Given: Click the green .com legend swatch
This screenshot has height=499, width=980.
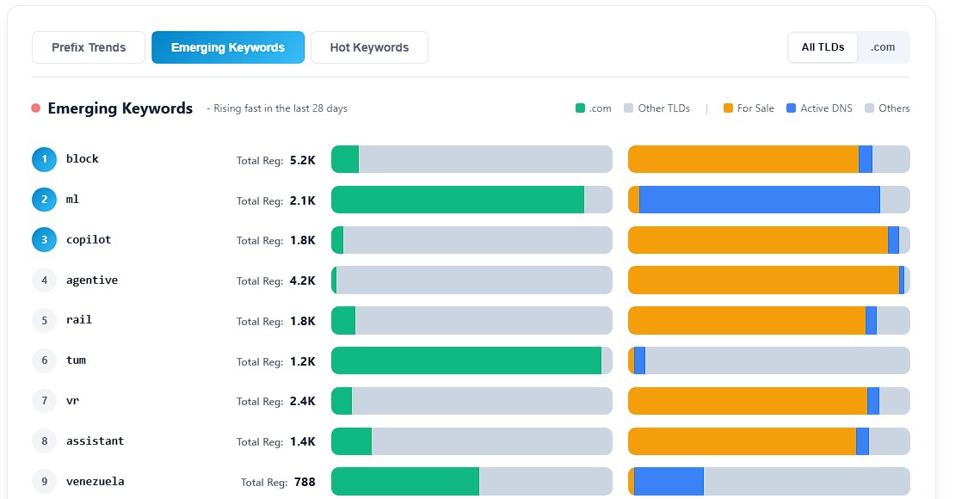Looking at the screenshot, I should [580, 108].
